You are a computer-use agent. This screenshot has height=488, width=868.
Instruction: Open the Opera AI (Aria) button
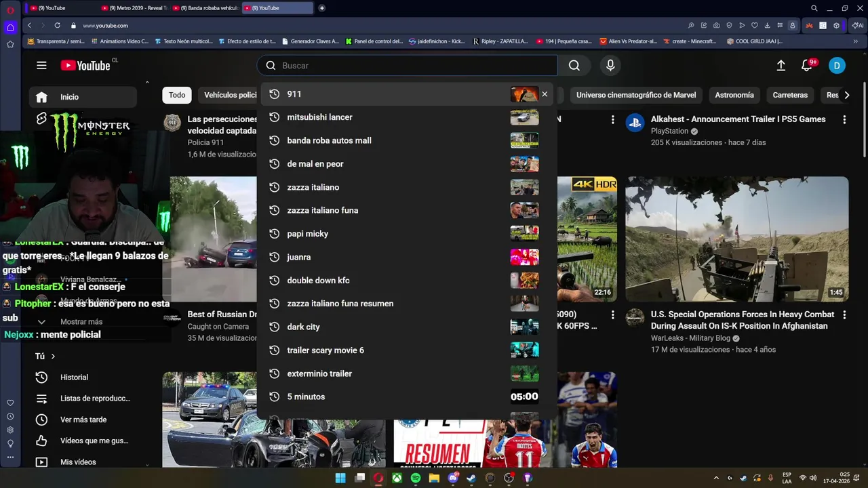pos(858,25)
